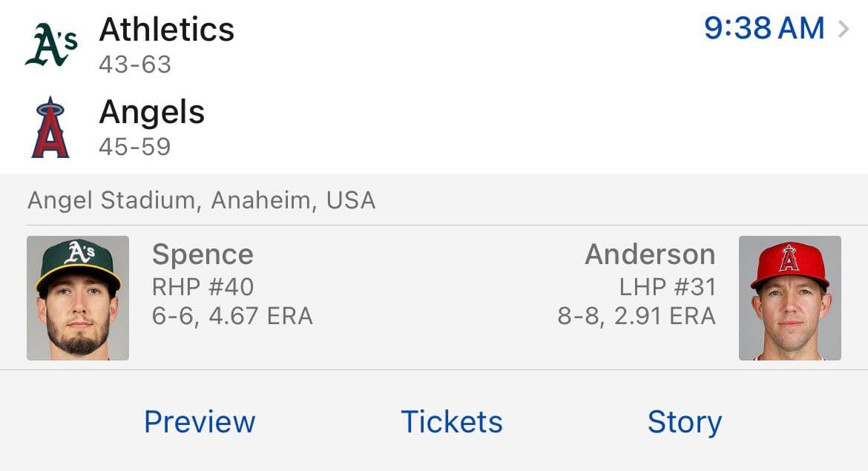
Task: Tap the Angels team logo
Action: (50, 128)
